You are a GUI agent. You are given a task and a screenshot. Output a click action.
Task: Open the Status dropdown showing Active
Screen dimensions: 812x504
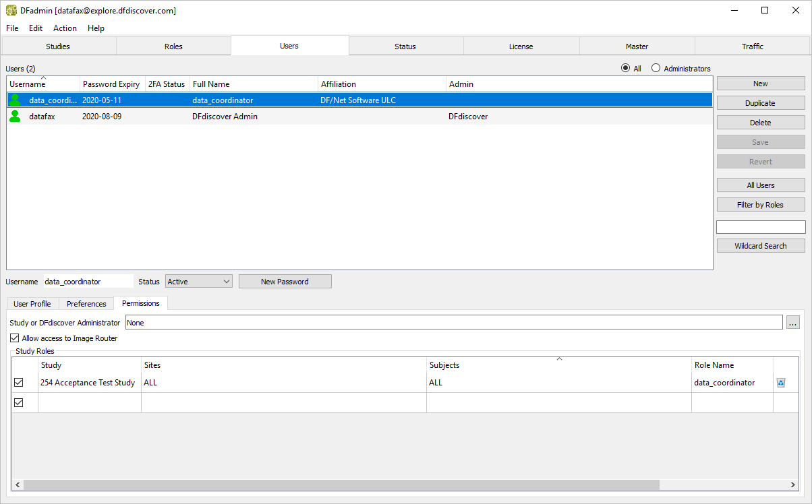pos(199,282)
